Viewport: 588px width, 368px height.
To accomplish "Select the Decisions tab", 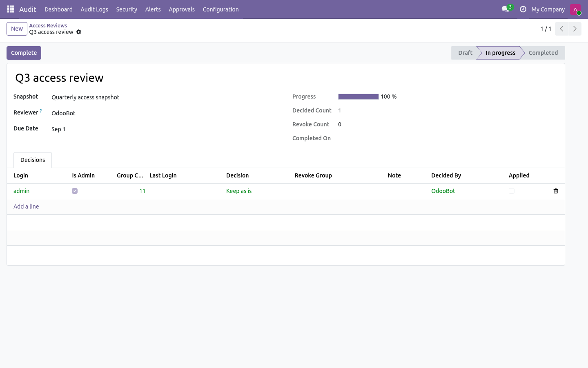I will click(33, 160).
